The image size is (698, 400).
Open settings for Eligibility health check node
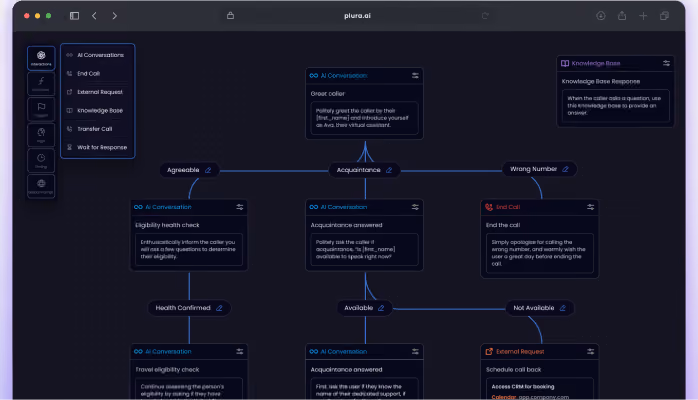coord(239,207)
